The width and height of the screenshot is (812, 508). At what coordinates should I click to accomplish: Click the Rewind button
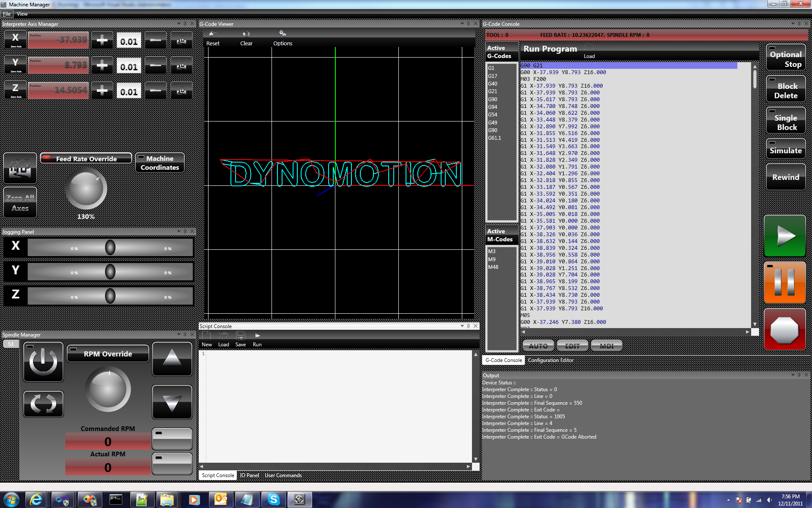(x=785, y=177)
